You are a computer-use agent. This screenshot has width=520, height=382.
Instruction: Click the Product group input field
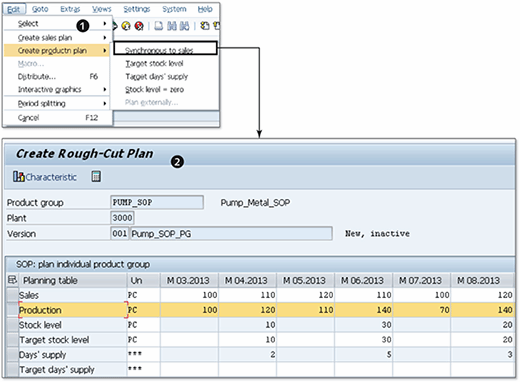tap(157, 202)
